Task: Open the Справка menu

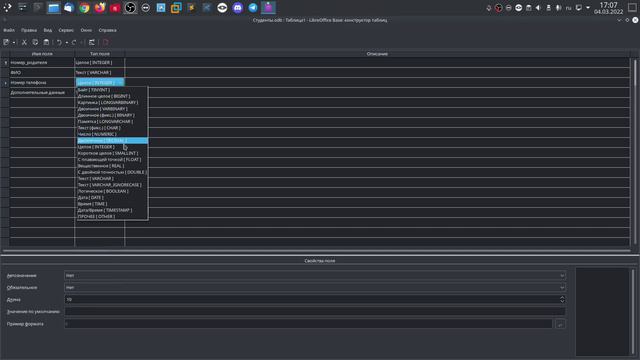Action: coord(107,30)
